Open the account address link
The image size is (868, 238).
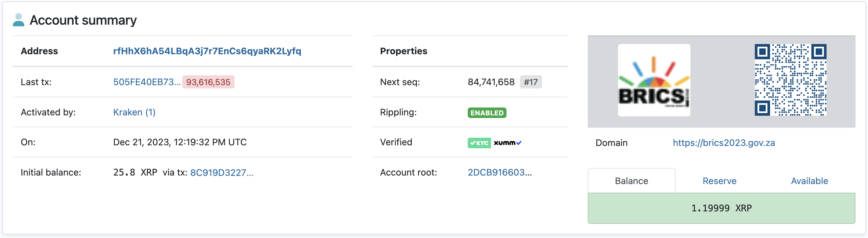(207, 51)
